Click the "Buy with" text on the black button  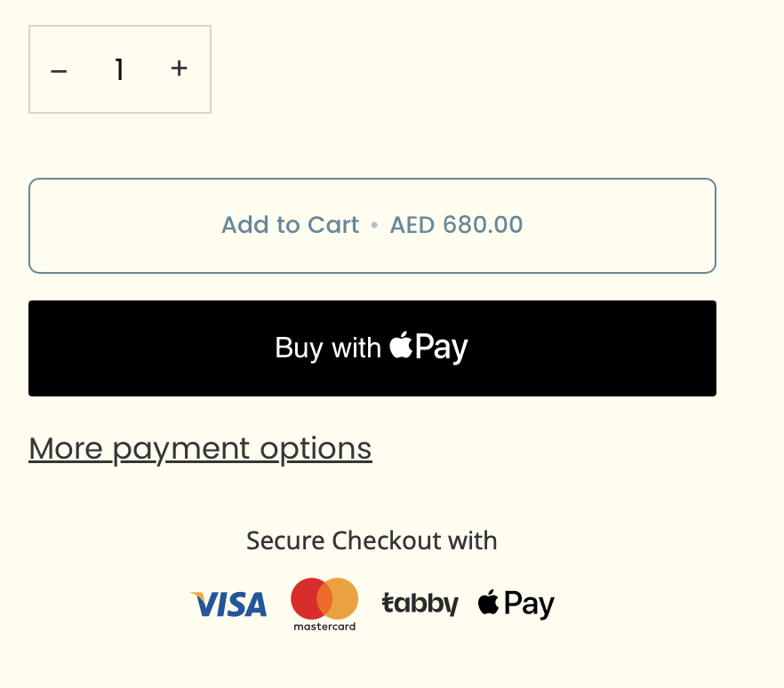click(328, 348)
